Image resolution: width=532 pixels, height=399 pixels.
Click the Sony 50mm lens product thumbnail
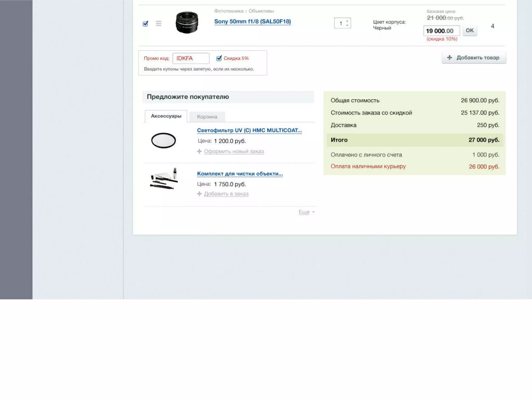(x=187, y=23)
